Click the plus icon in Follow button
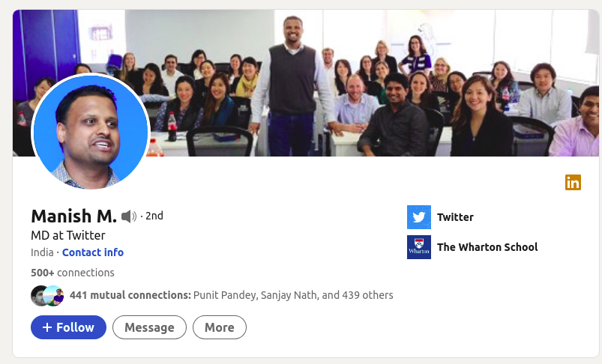The image size is (602, 364). pyautogui.click(x=46, y=327)
